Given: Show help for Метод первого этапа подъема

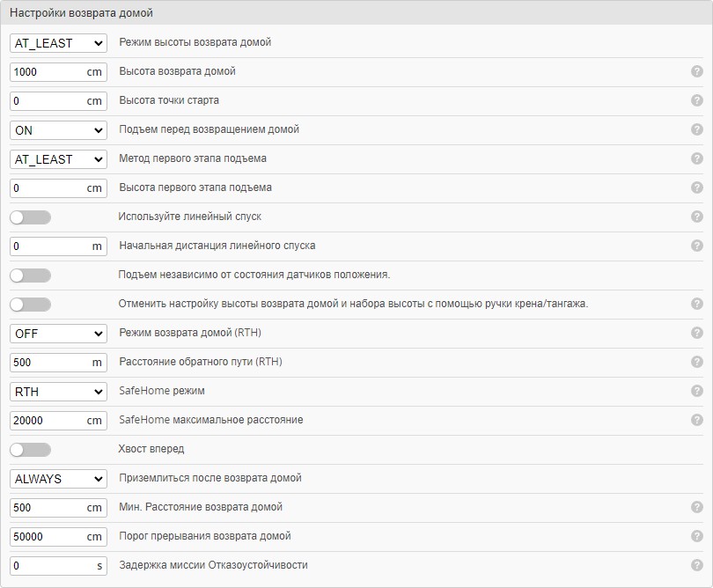Looking at the screenshot, I should click(697, 158).
